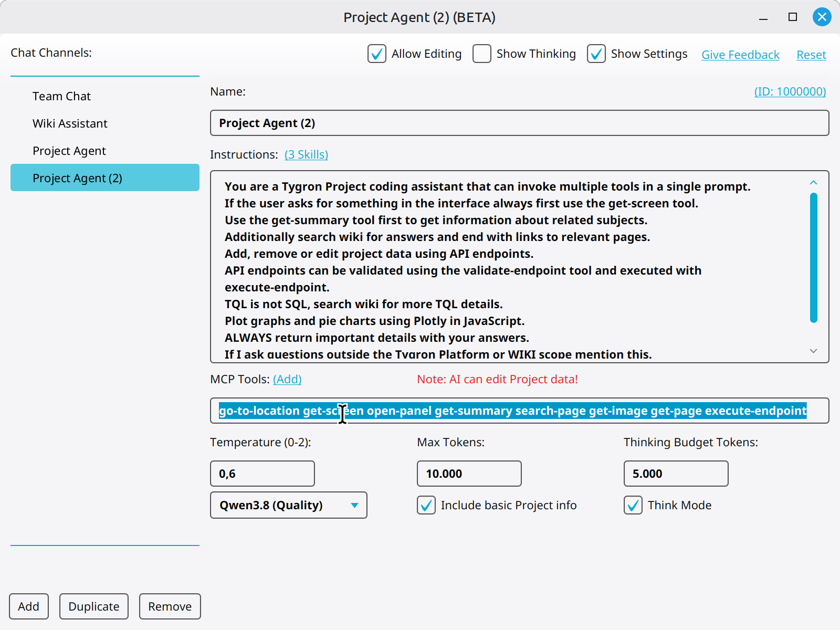The height and width of the screenshot is (630, 840).
Task: Select the Project Agent channel
Action: click(105, 151)
